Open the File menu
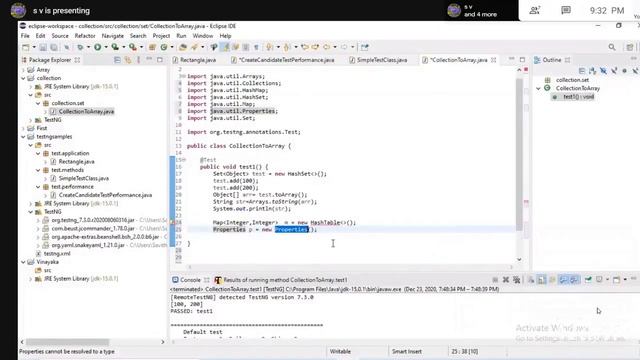This screenshot has width=640, height=360. coord(25,36)
